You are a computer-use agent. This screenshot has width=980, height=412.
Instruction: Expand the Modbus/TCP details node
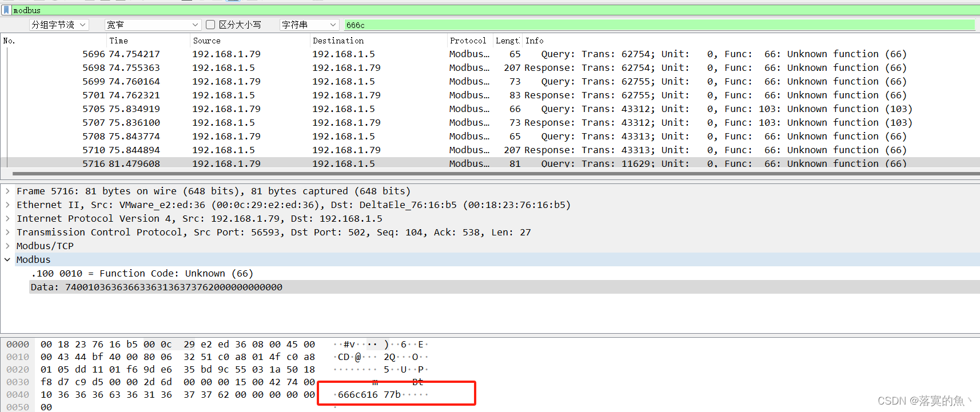point(7,246)
